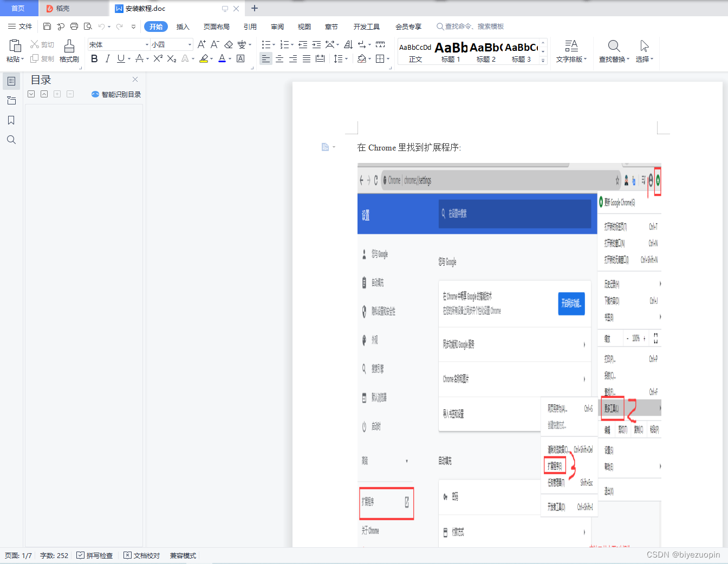Open Find and Replace magnifier icon
Screen dimensions: 728x564
614,45
